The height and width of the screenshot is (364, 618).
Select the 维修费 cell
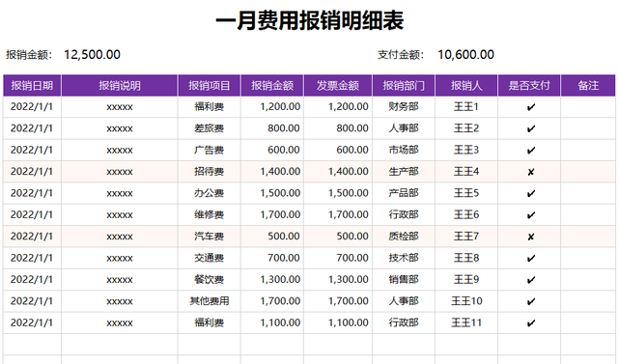[x=210, y=214]
